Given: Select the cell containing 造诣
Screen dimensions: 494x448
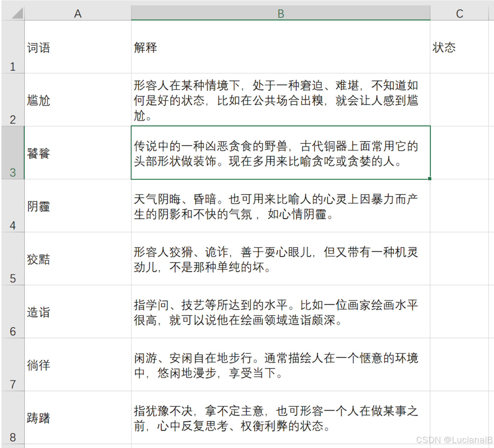Looking at the screenshot, I should (x=78, y=312).
